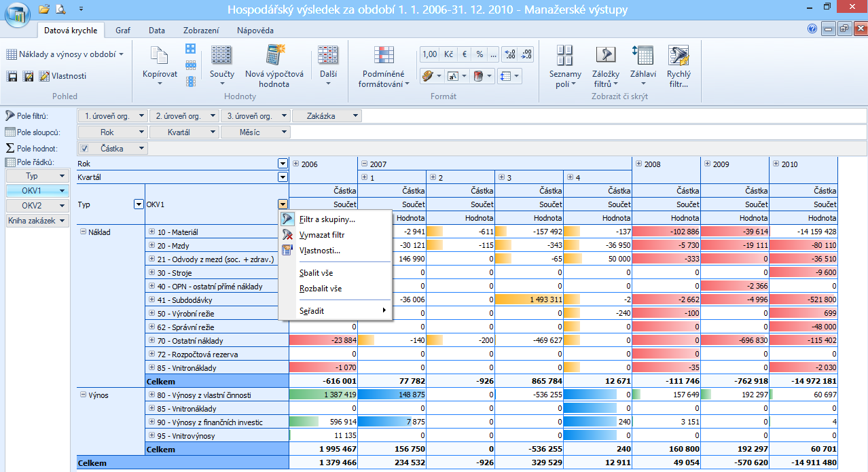Apply the percent format
The image size is (868, 472).
pos(480,54)
